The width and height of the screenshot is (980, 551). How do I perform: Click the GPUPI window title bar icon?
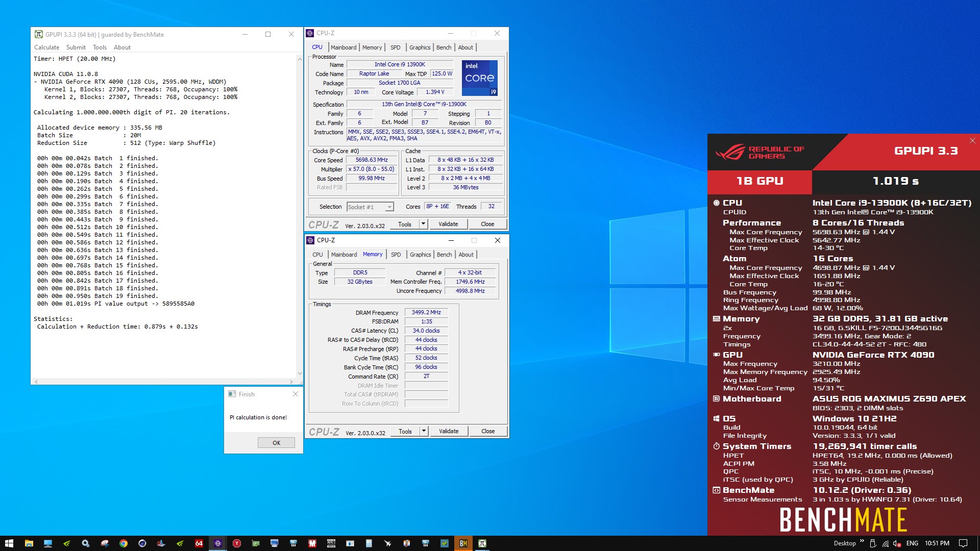[x=39, y=34]
